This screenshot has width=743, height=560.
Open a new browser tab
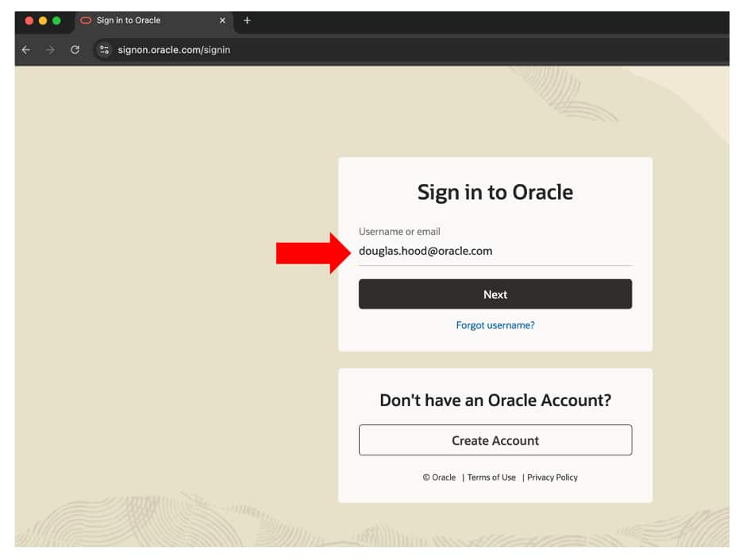247,21
